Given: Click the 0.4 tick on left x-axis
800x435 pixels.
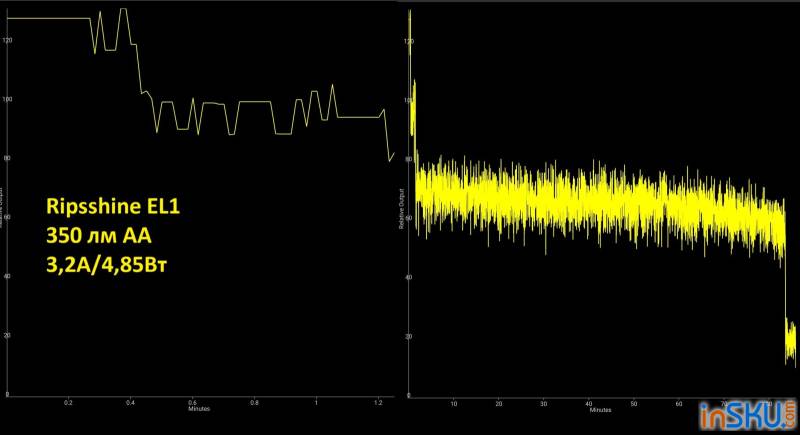Looking at the screenshot, I should [131, 401].
